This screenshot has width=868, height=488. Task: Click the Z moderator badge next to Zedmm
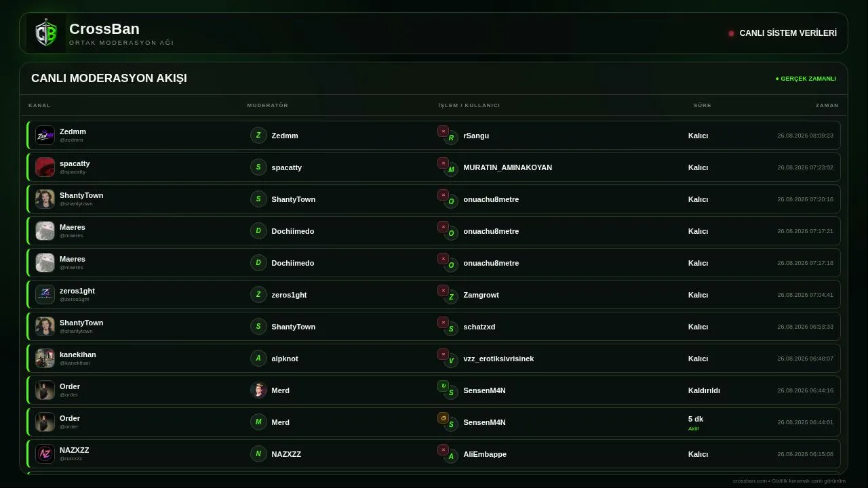click(x=258, y=136)
